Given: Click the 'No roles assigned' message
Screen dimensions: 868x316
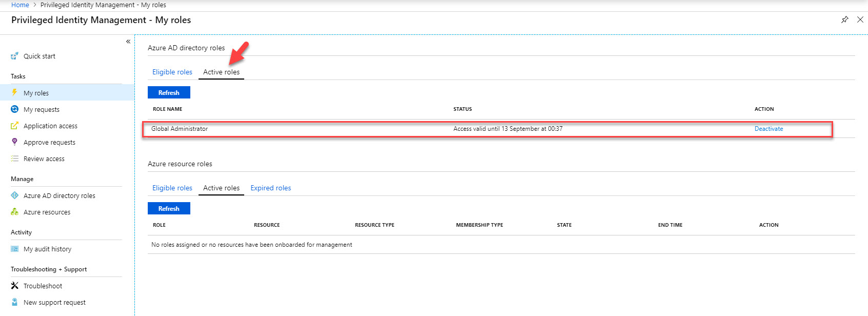Looking at the screenshot, I should click(252, 245).
